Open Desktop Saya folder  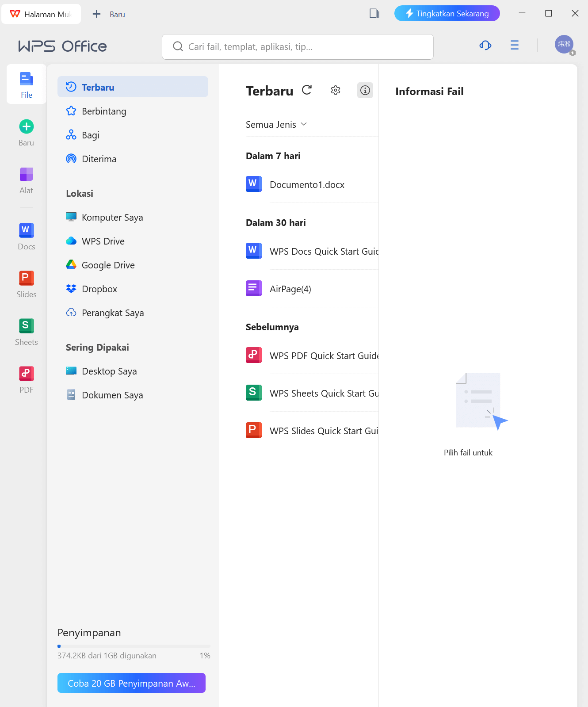click(x=133, y=371)
